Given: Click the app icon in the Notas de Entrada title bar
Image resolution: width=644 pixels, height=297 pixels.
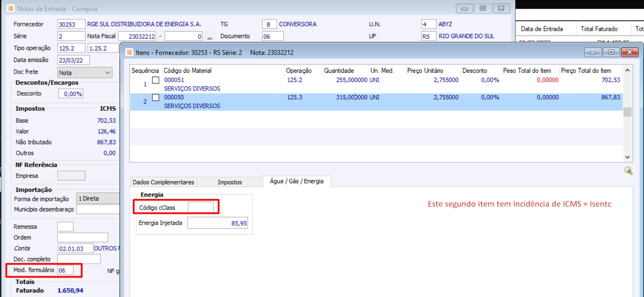Looking at the screenshot, I should tap(10, 8).
